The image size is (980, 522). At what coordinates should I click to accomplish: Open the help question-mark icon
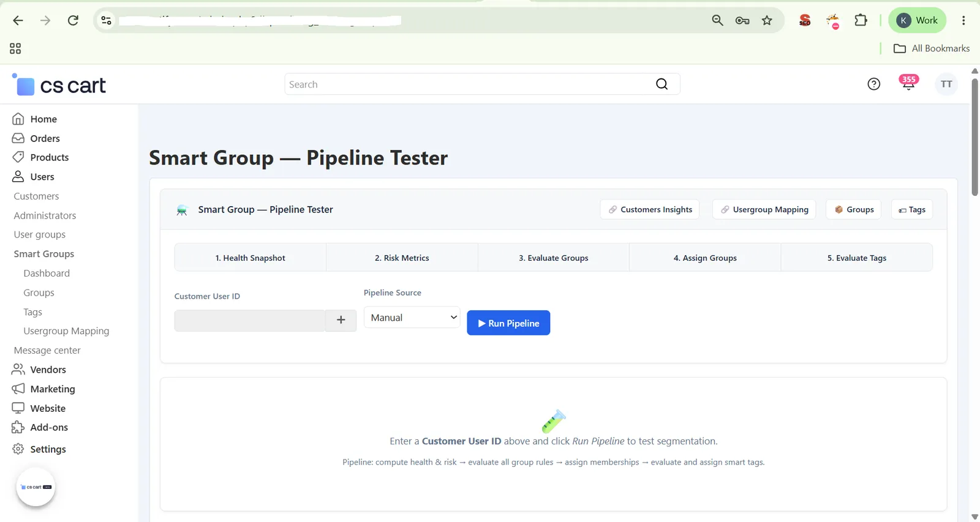coord(874,84)
